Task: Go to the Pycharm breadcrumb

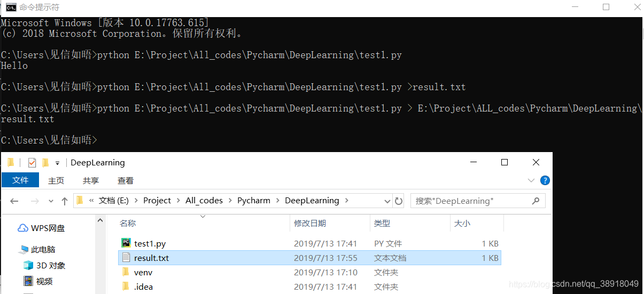Action: pos(254,201)
